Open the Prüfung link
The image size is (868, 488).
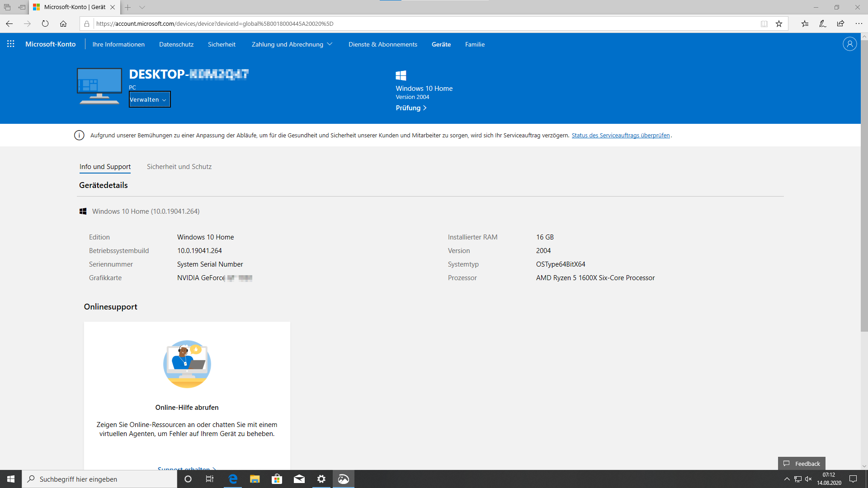(411, 108)
